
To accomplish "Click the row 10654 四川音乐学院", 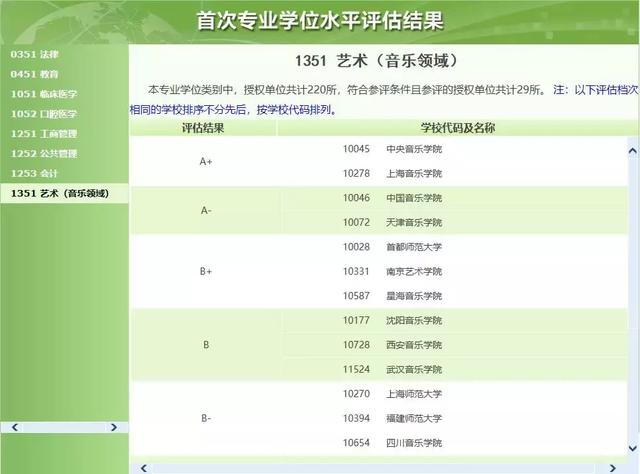I will tap(454, 443).
